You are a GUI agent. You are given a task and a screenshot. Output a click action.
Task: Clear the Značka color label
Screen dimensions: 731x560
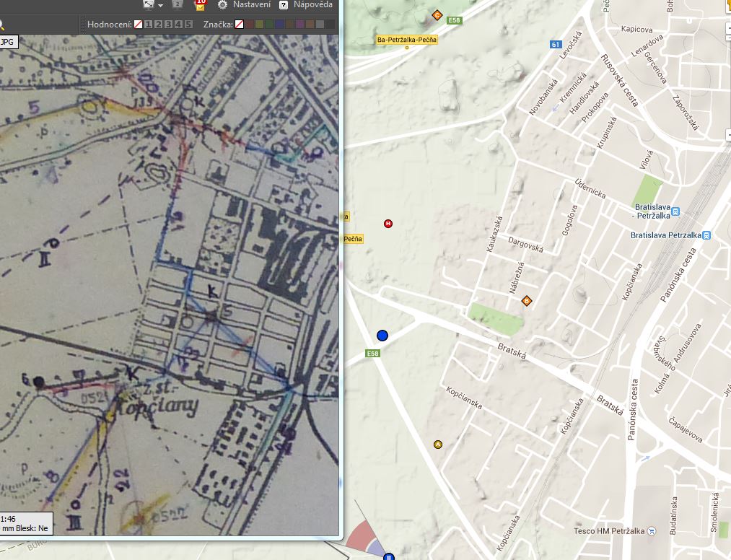[x=239, y=25]
